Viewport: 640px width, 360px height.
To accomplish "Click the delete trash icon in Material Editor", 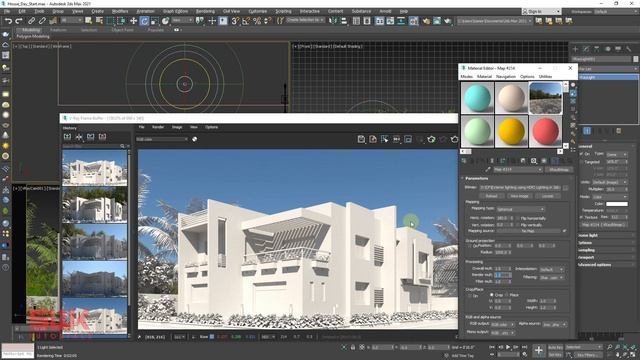I will tap(492, 161).
